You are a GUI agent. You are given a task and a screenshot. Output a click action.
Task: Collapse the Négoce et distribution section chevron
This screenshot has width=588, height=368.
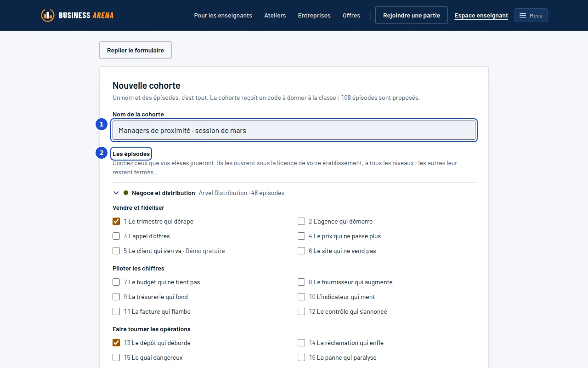[x=116, y=193]
